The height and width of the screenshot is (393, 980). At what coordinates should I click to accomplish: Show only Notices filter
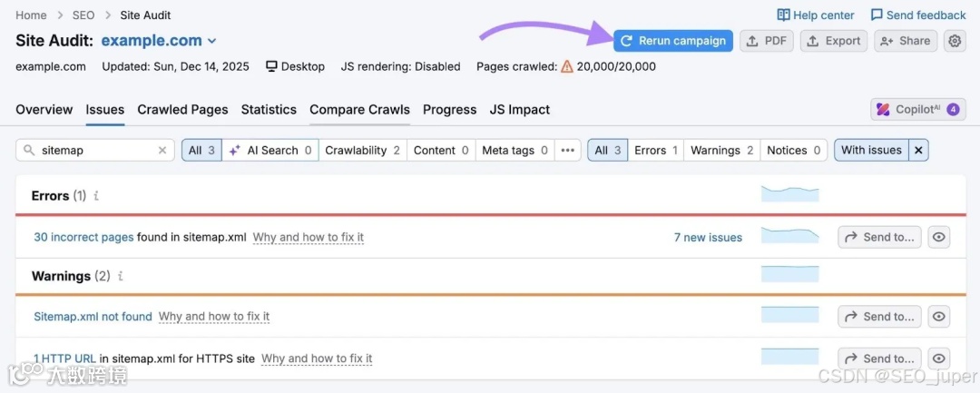point(794,150)
